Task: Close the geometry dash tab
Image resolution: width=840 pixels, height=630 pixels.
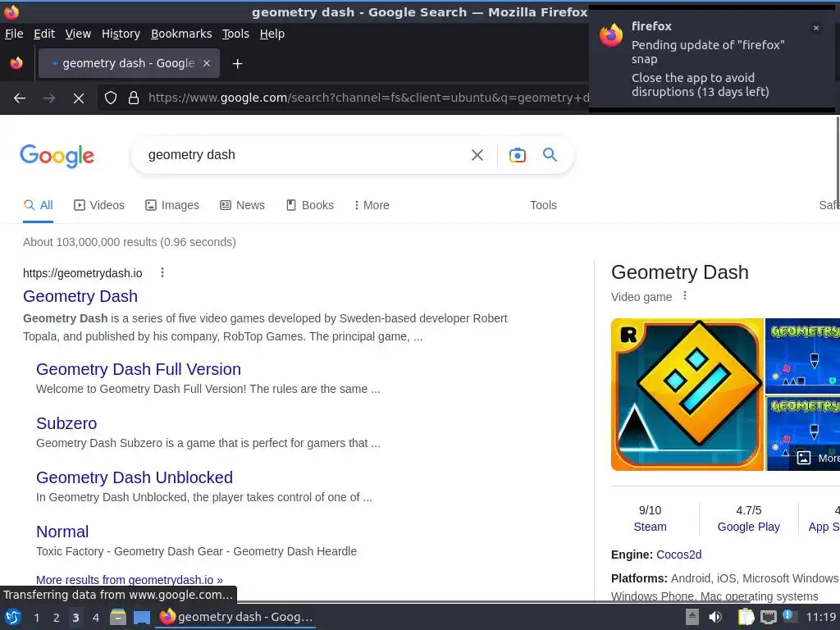Action: pyautogui.click(x=207, y=63)
